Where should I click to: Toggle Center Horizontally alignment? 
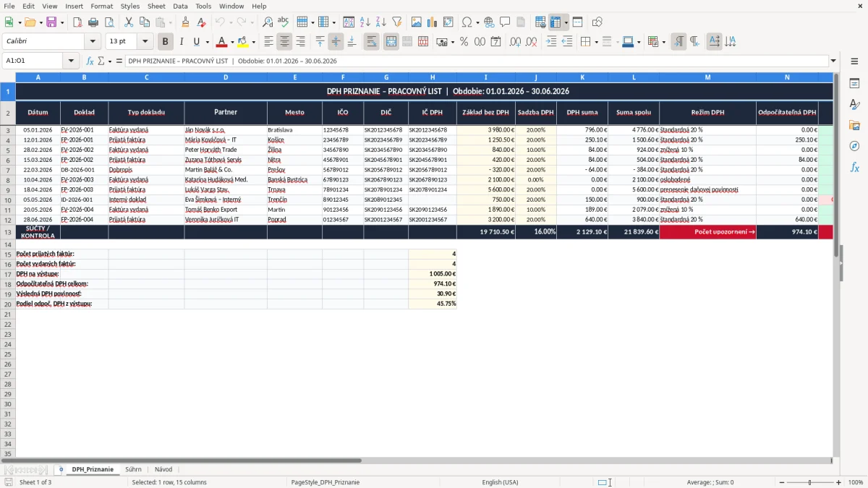[x=285, y=42]
